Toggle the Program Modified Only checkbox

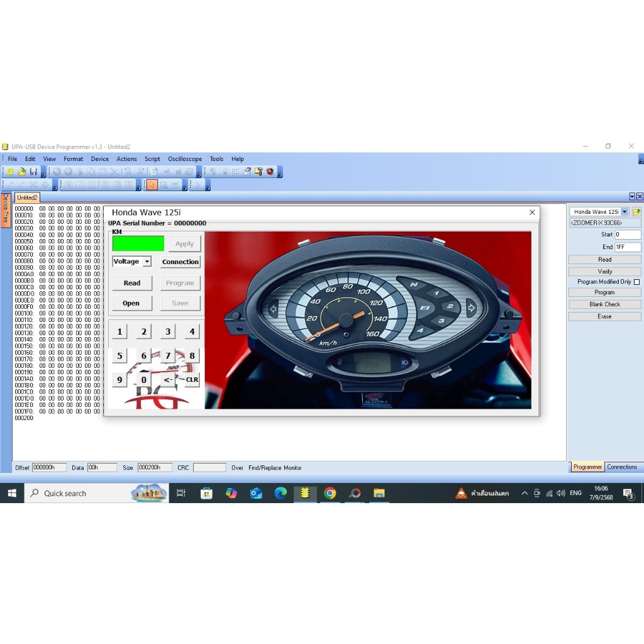click(636, 282)
